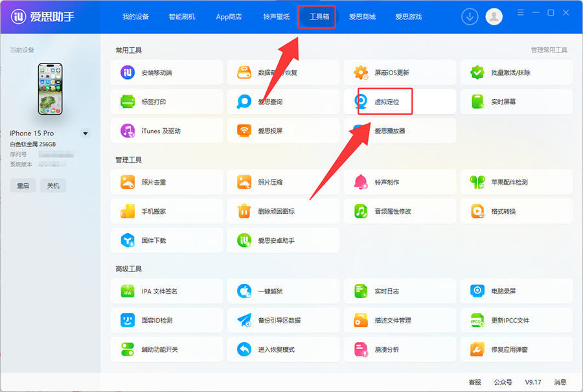Open 固件下载 cube icon

point(128,240)
